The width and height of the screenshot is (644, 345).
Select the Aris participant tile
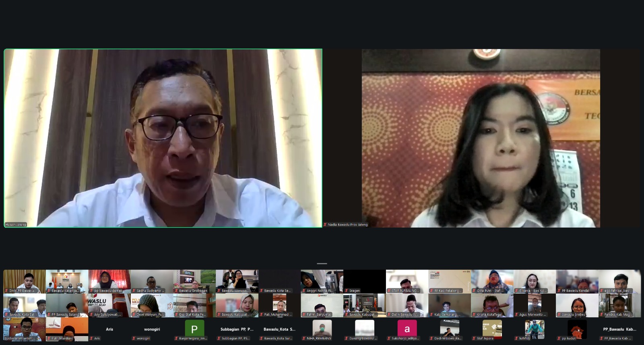[109, 329]
